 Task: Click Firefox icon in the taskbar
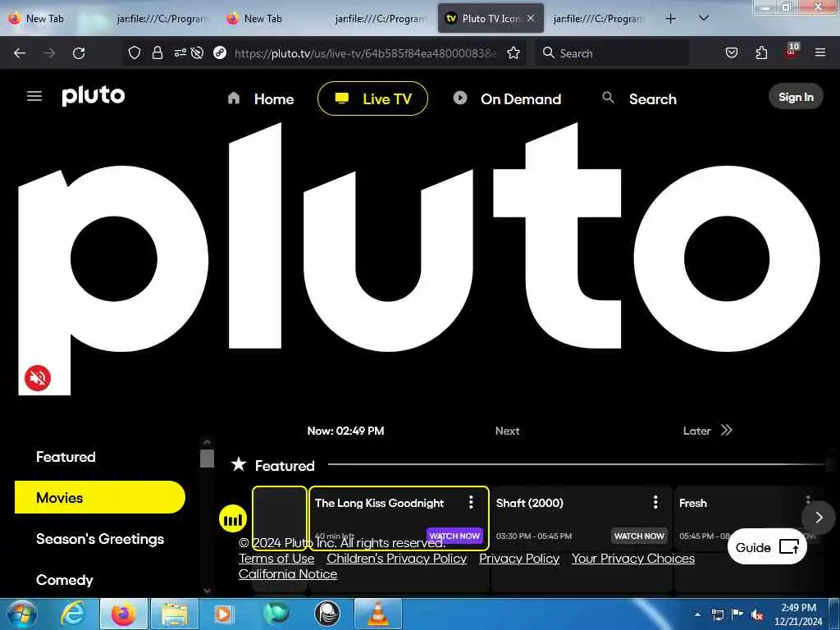click(123, 614)
